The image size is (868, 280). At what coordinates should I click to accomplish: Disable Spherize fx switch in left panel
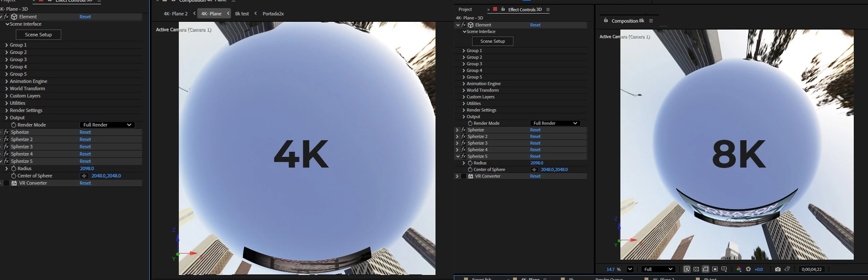pyautogui.click(x=6, y=132)
